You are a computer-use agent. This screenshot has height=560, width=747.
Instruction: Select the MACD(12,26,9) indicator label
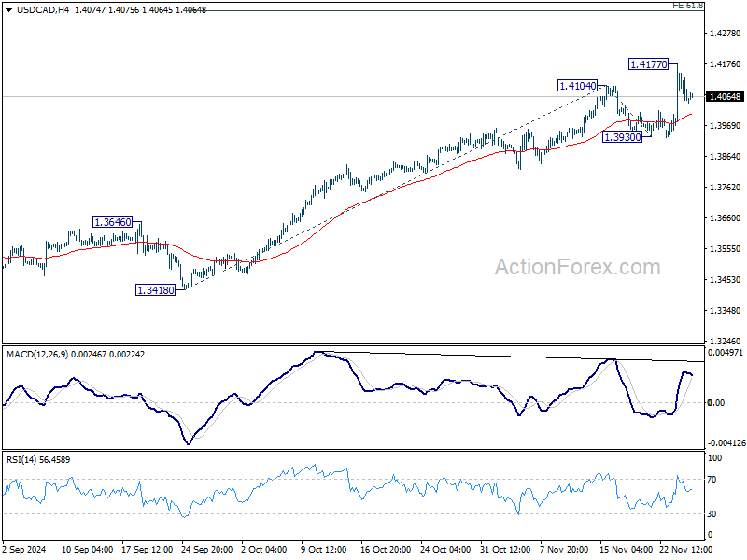pyautogui.click(x=37, y=355)
